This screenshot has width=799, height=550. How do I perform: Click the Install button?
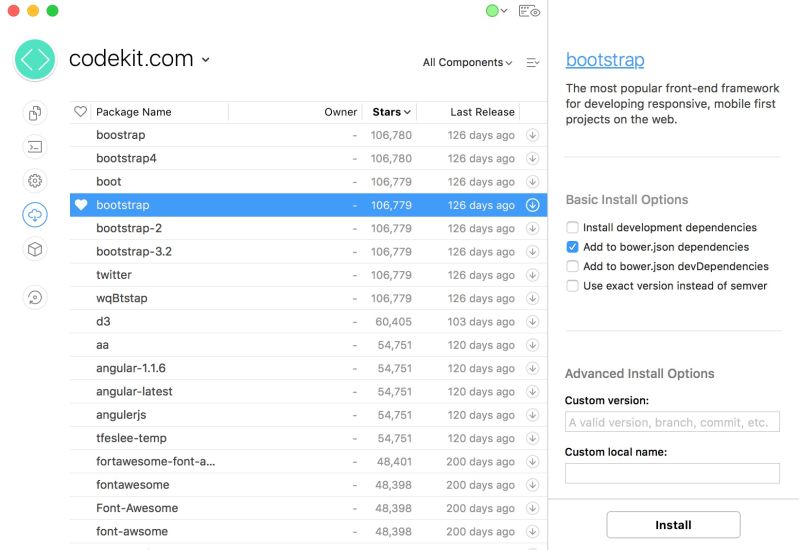673,525
